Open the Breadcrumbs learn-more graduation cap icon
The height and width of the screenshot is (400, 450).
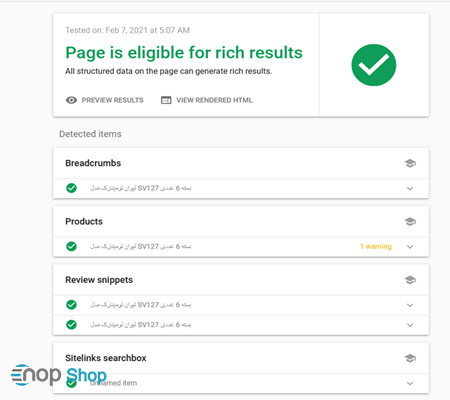(410, 163)
